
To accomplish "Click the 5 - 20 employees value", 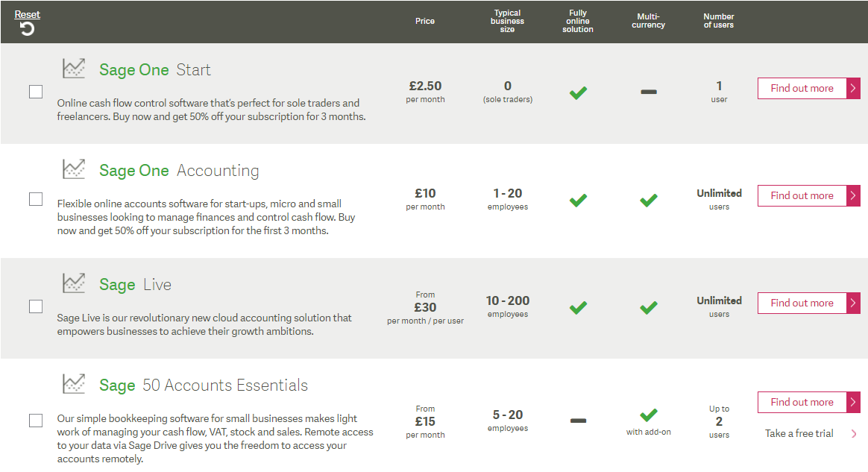I will [x=508, y=421].
